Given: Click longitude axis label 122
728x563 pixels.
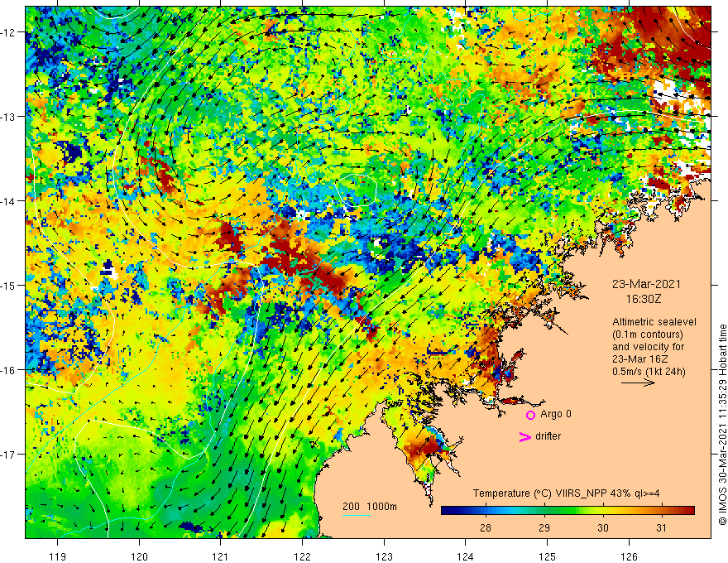Looking at the screenshot, I should 302,556.
